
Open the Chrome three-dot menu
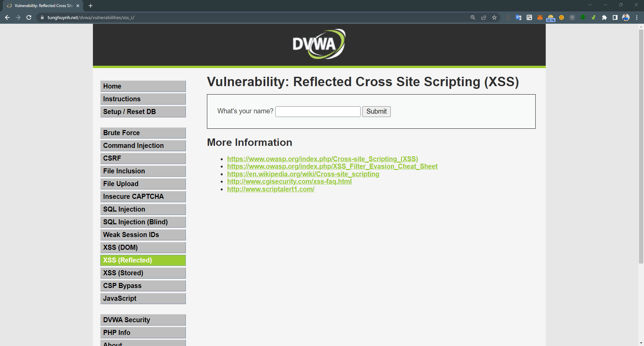pos(637,17)
